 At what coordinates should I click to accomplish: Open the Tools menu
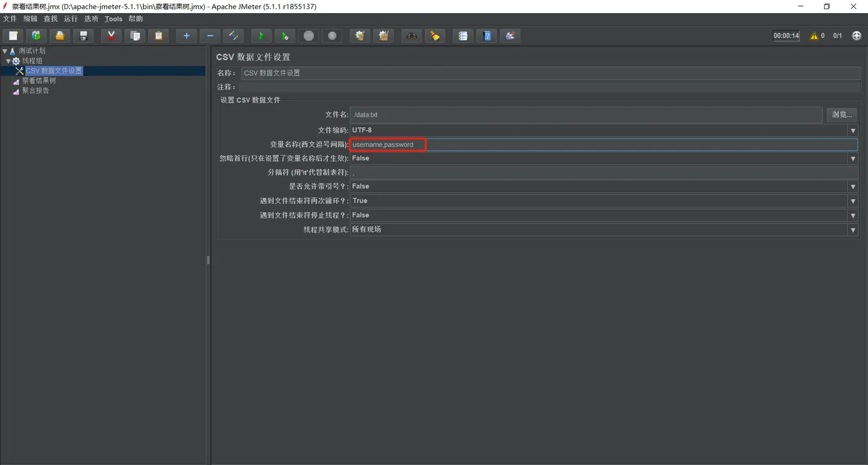pyautogui.click(x=113, y=19)
